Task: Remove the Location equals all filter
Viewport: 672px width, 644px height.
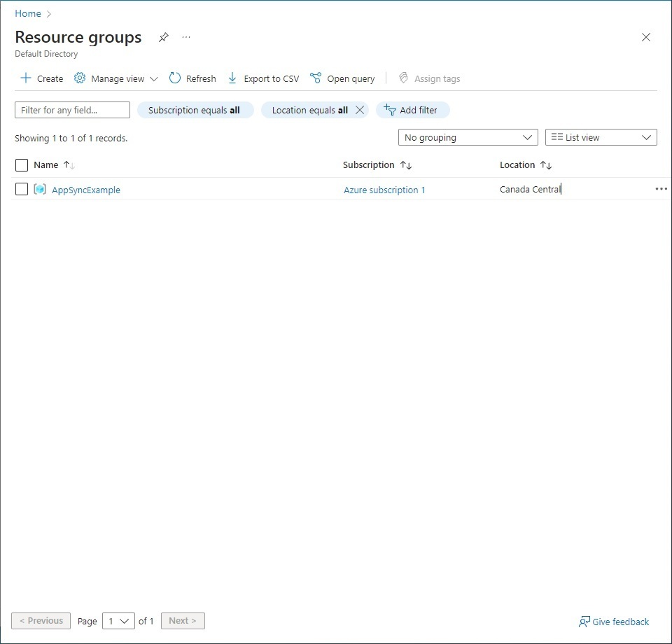Action: (x=360, y=109)
